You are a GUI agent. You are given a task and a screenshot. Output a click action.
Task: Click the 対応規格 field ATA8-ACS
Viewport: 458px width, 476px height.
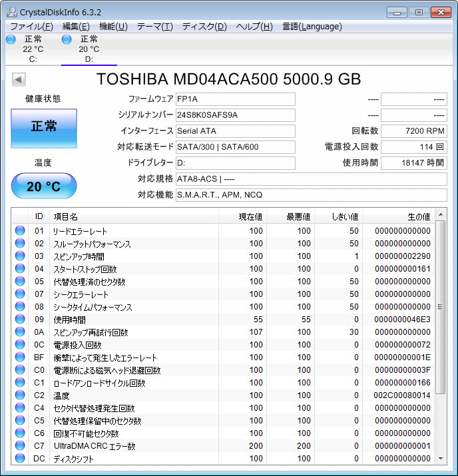tap(312, 179)
